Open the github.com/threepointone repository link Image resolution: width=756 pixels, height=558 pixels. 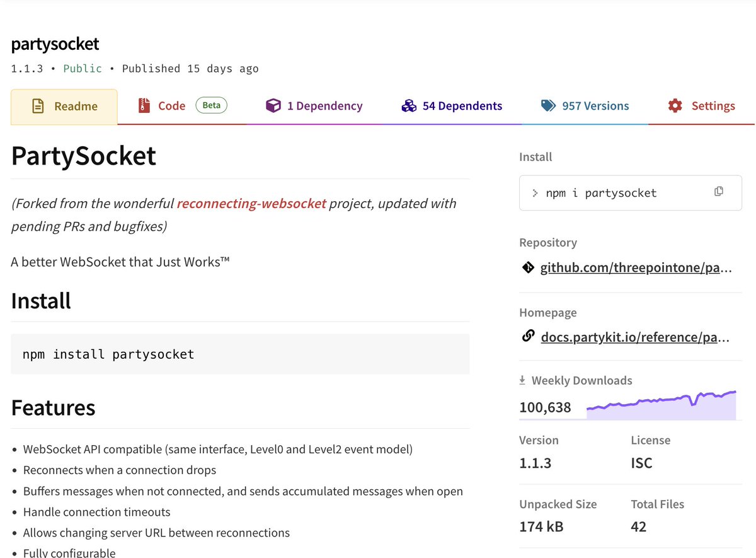click(636, 268)
